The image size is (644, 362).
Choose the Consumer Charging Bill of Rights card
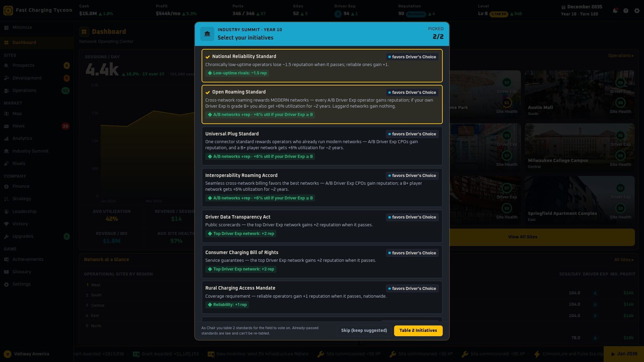pos(322,262)
